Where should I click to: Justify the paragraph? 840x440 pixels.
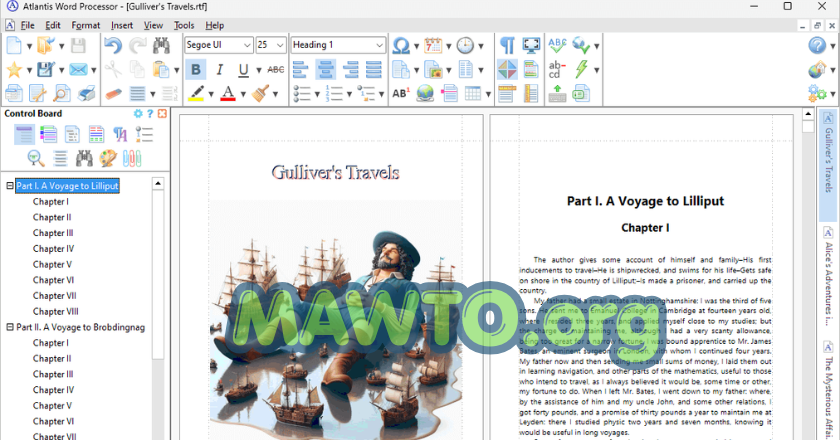[373, 70]
